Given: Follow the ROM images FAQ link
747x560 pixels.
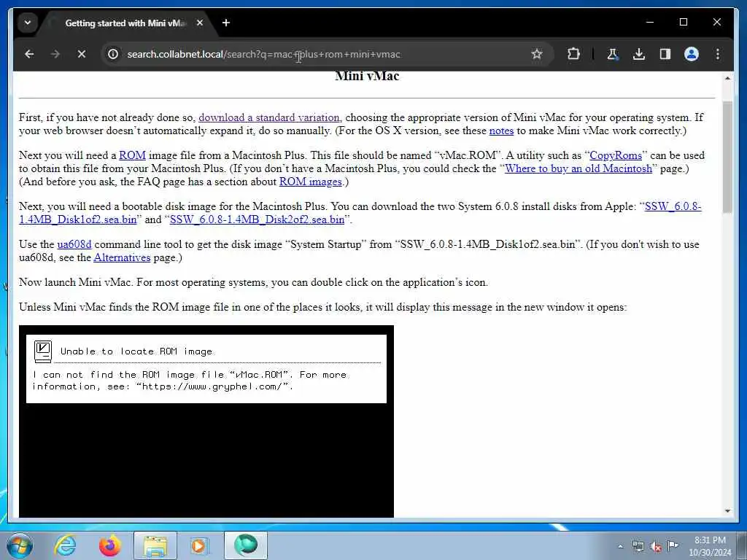Looking at the screenshot, I should tap(310, 182).
